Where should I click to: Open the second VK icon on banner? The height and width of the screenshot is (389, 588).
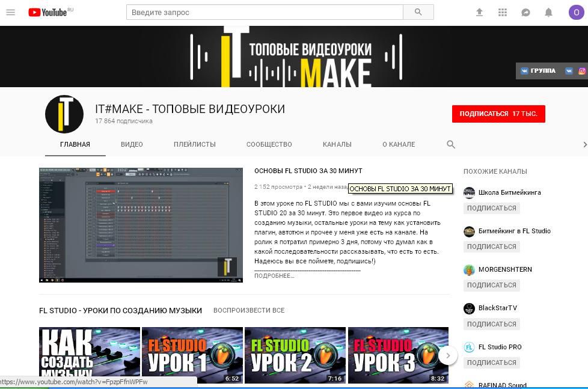(x=569, y=70)
